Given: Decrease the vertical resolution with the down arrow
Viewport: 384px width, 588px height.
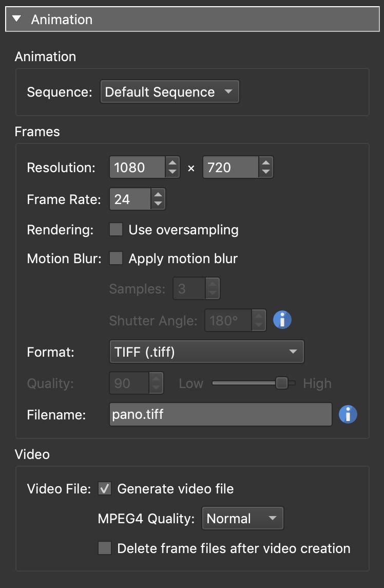Looking at the screenshot, I should click(265, 171).
